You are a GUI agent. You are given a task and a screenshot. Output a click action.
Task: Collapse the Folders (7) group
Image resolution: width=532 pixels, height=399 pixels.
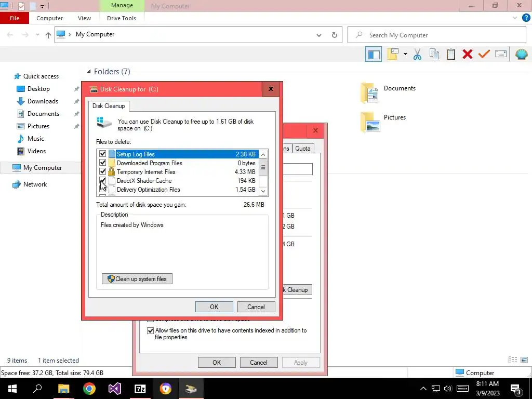pos(89,72)
